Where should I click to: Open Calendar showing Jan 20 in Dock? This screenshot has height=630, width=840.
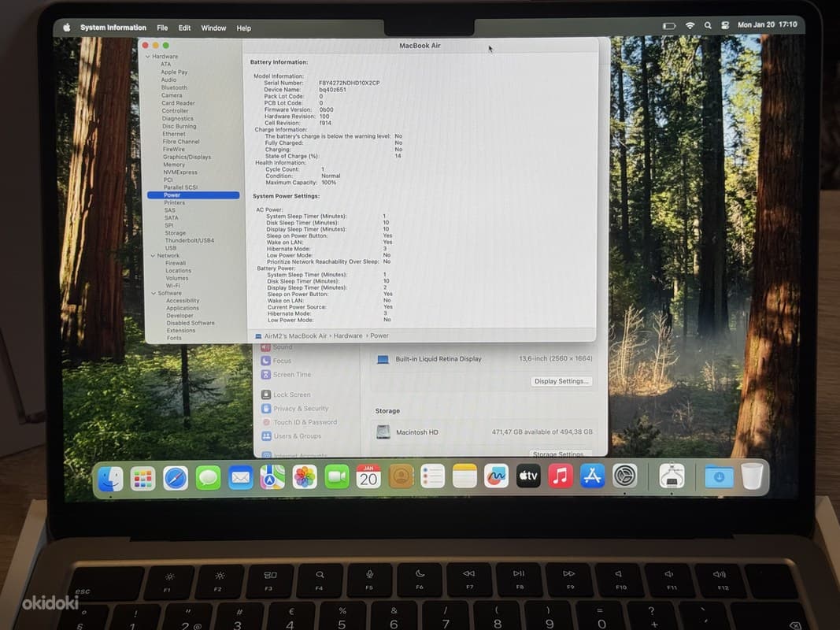tap(368, 476)
